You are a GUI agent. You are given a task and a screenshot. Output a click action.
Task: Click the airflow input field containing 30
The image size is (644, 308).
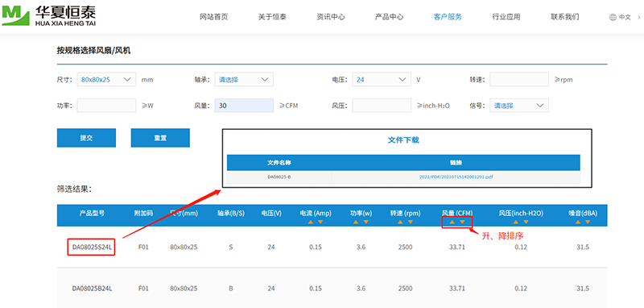click(244, 106)
